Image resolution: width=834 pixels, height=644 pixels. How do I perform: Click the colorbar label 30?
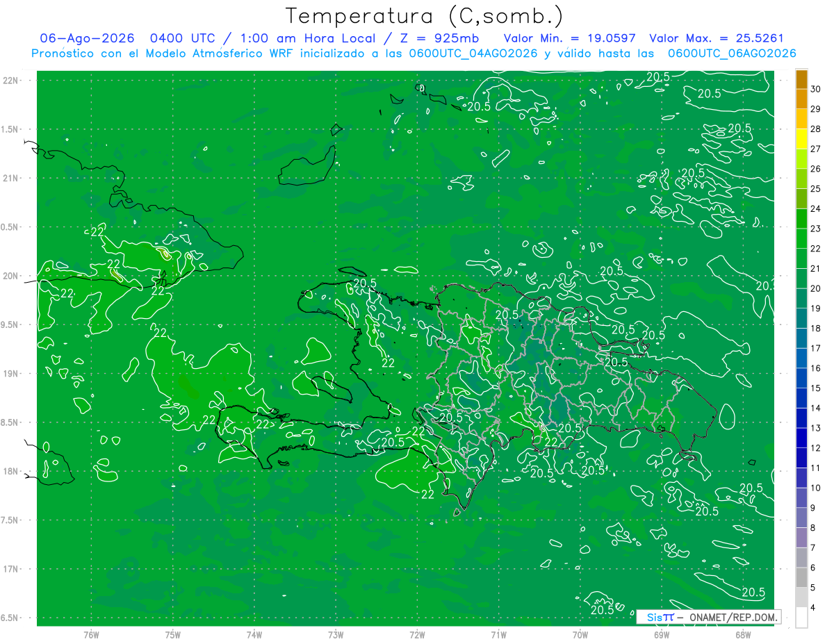[x=816, y=89]
